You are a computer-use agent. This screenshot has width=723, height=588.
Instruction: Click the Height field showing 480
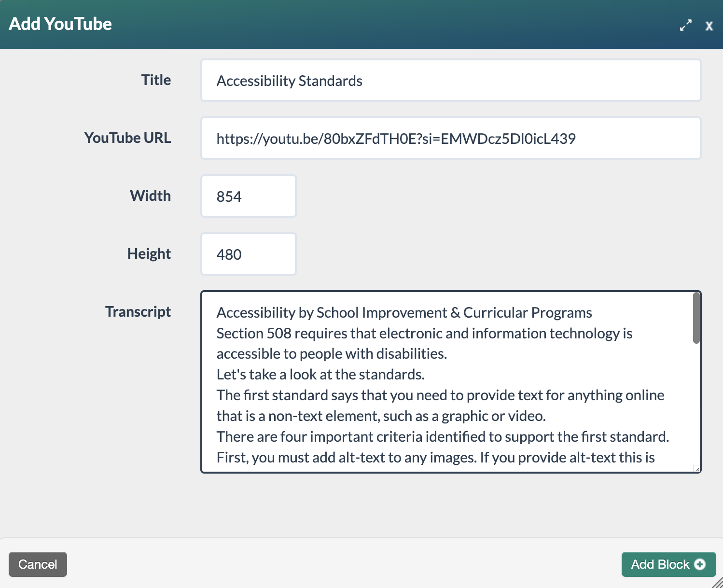[x=248, y=254]
